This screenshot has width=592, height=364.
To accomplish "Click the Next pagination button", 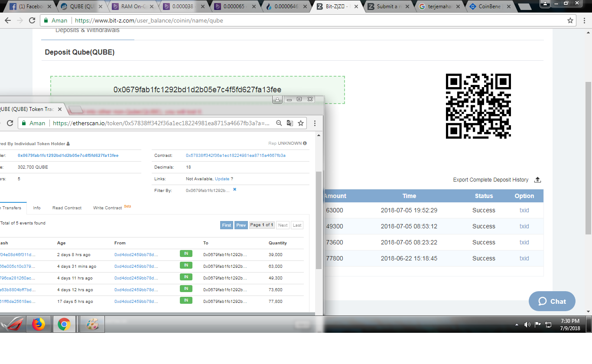I will point(283,225).
